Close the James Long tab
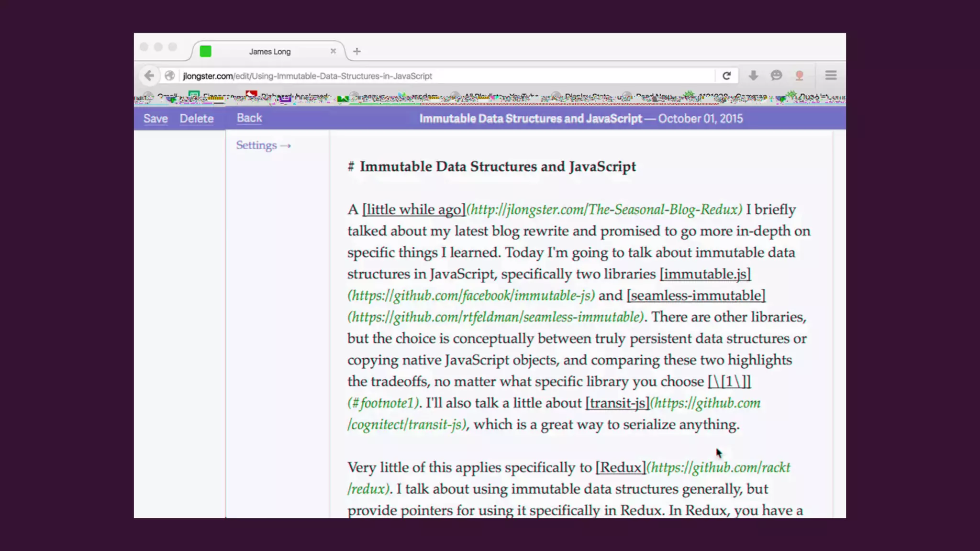This screenshot has height=551, width=980. coord(333,51)
